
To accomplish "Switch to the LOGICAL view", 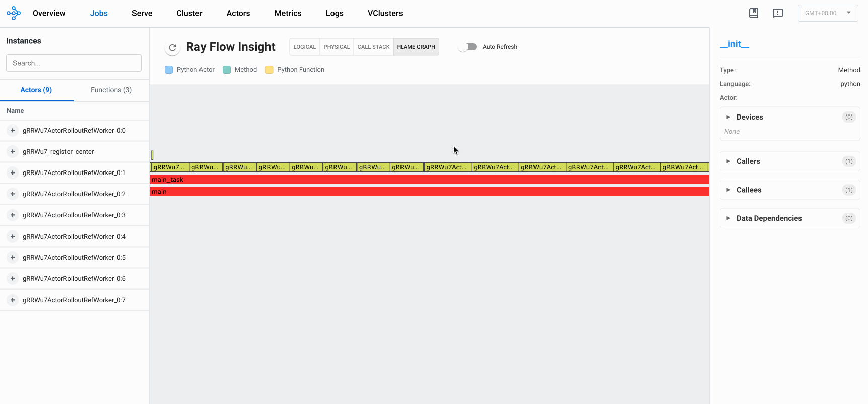I will pos(305,47).
